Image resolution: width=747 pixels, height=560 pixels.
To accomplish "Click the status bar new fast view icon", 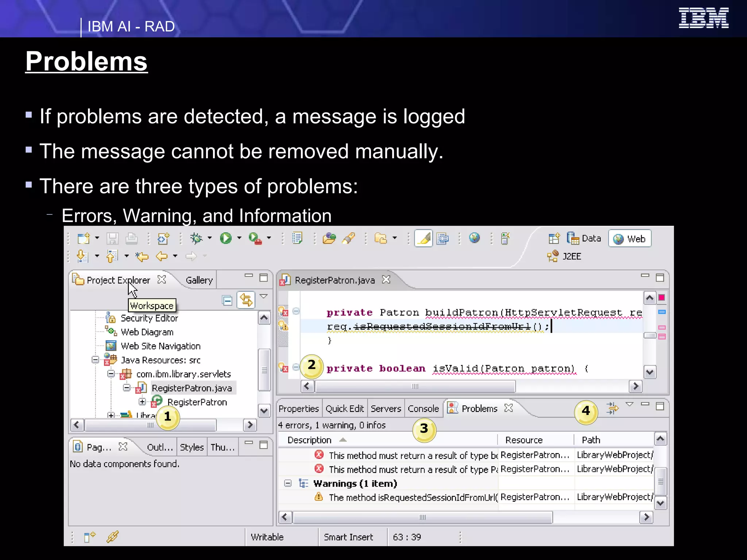I will pyautogui.click(x=89, y=537).
